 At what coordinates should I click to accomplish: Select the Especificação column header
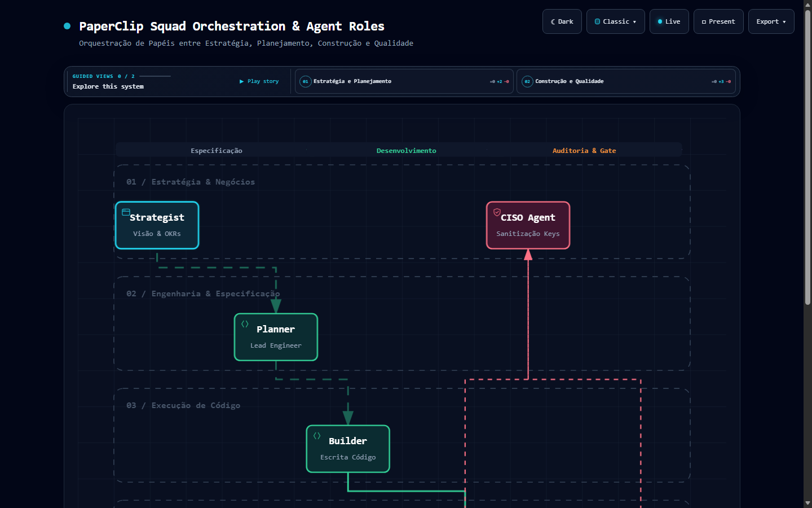point(217,151)
